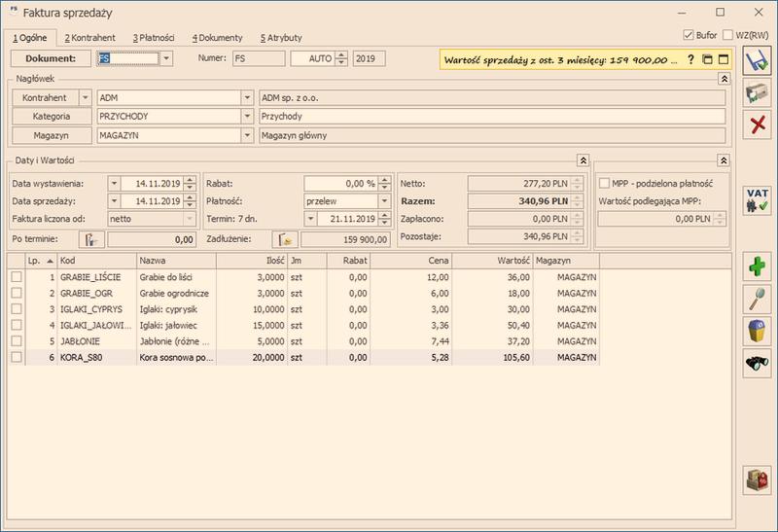
Task: Sort by the Kod column header
Action: (x=96, y=261)
